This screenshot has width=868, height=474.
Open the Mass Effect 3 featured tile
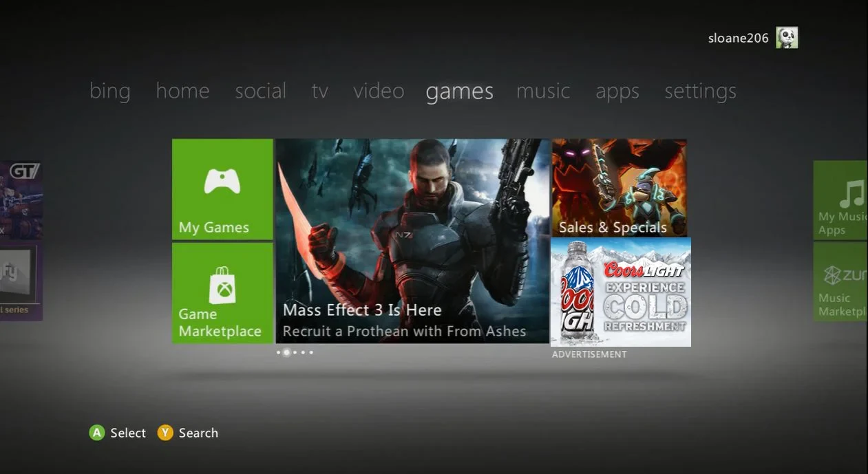click(x=412, y=241)
